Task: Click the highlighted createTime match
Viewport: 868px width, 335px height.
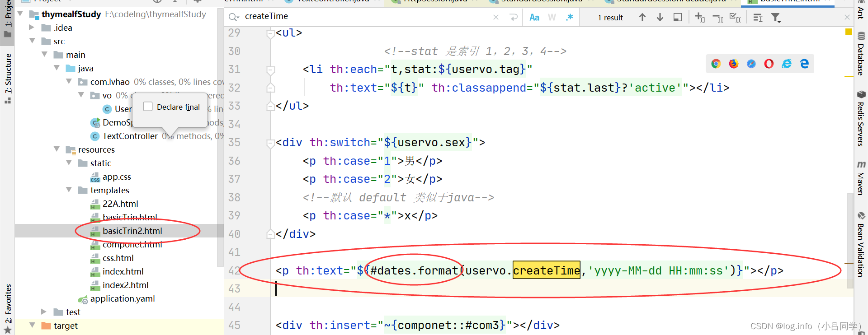Action: [546, 270]
